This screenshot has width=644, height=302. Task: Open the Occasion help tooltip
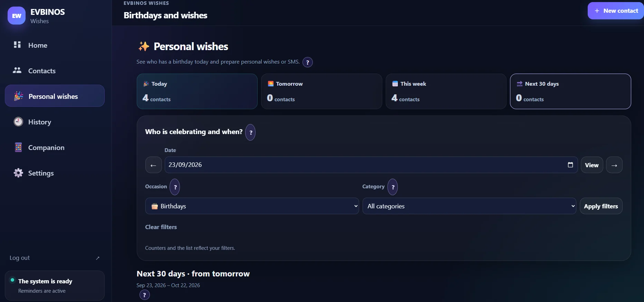175,187
